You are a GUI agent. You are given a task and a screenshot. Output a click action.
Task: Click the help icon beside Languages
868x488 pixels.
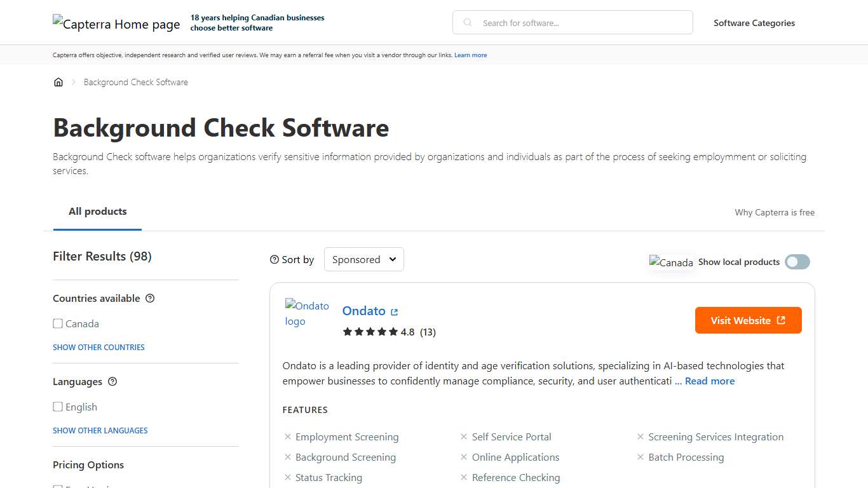pos(112,381)
